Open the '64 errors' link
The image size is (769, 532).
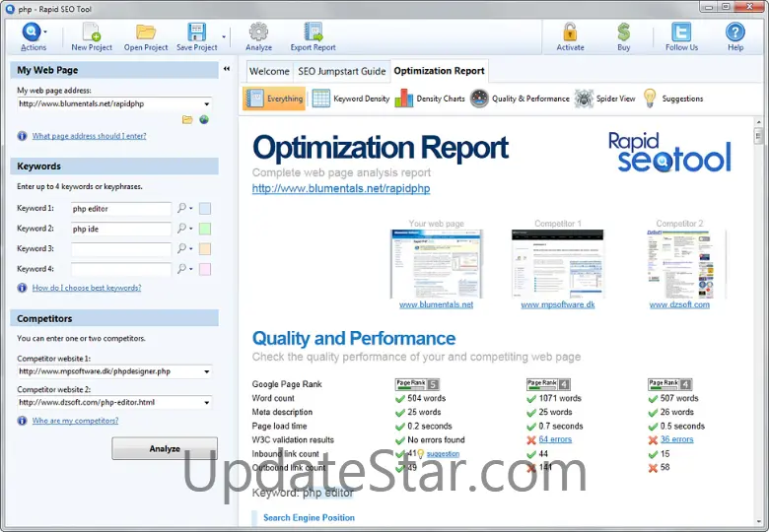tap(555, 439)
